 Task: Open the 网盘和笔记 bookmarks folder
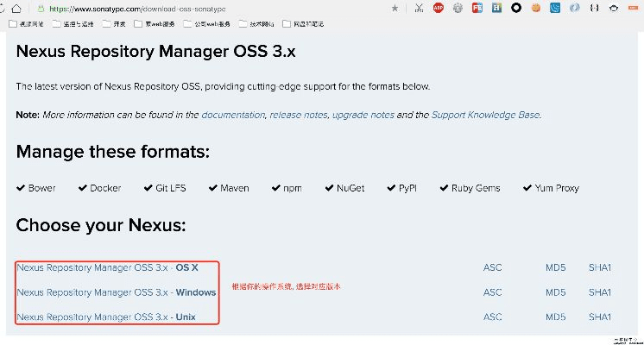(x=303, y=24)
